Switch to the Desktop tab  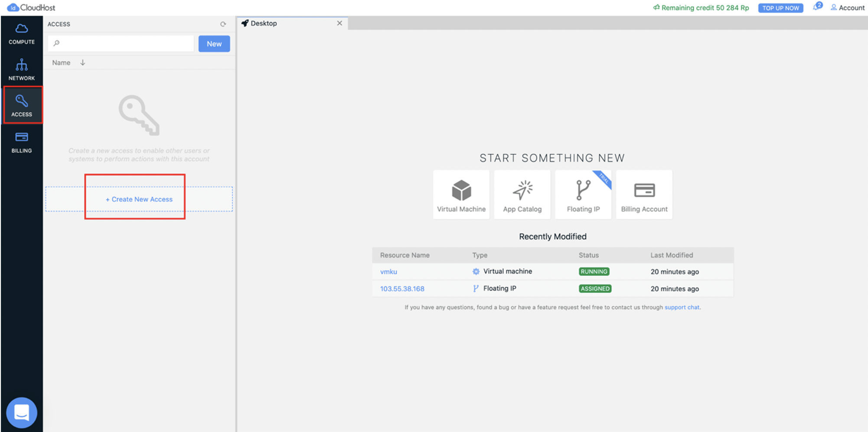pos(264,23)
